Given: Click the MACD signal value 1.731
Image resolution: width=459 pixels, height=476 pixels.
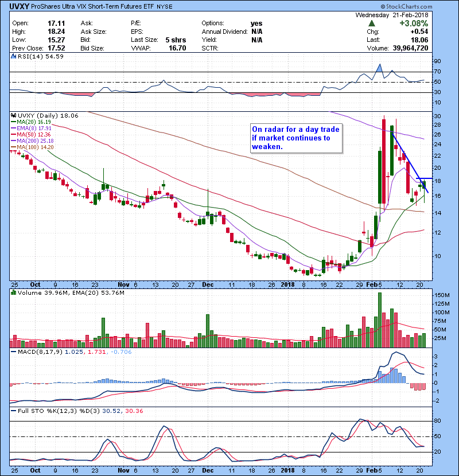Looking at the screenshot, I should [x=96, y=352].
